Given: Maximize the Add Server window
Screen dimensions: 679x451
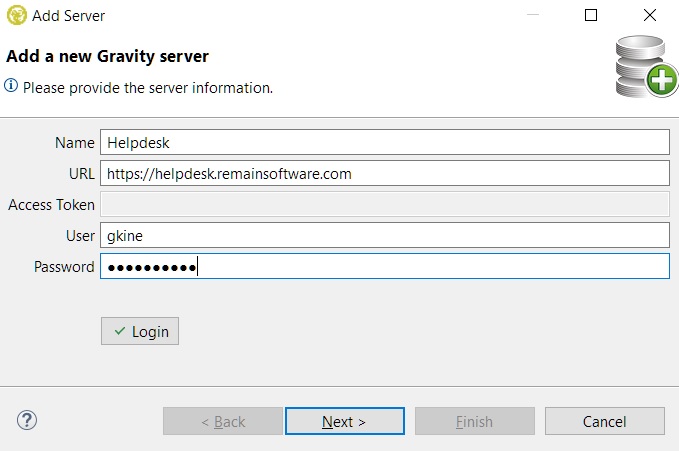Looking at the screenshot, I should (x=591, y=16).
